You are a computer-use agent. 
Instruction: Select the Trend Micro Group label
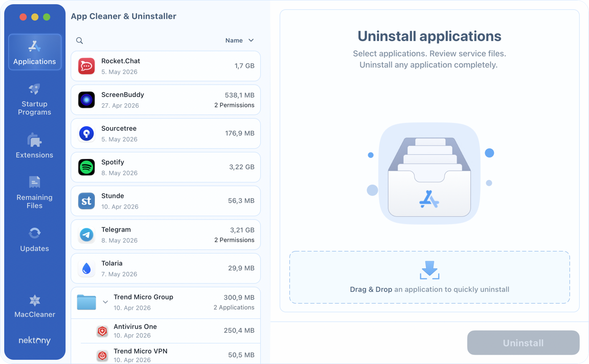144,297
